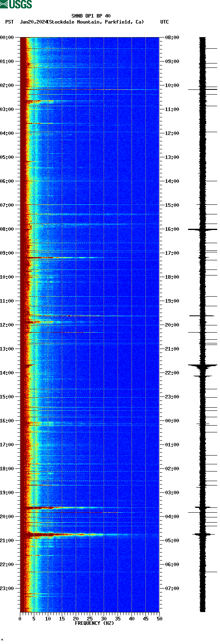Click the '16:00' UTC label on right axis
Image resolution: width=220 pixels, height=644 pixels.
tap(172, 229)
